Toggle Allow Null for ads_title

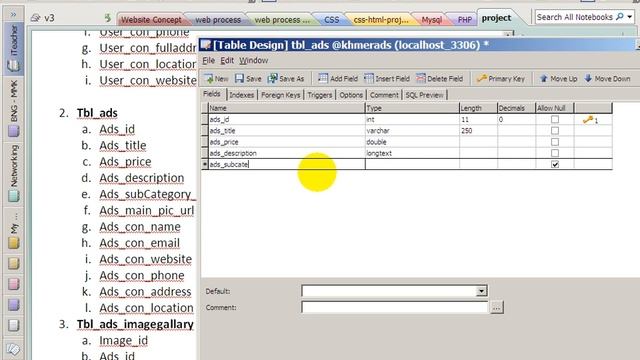tap(555, 131)
